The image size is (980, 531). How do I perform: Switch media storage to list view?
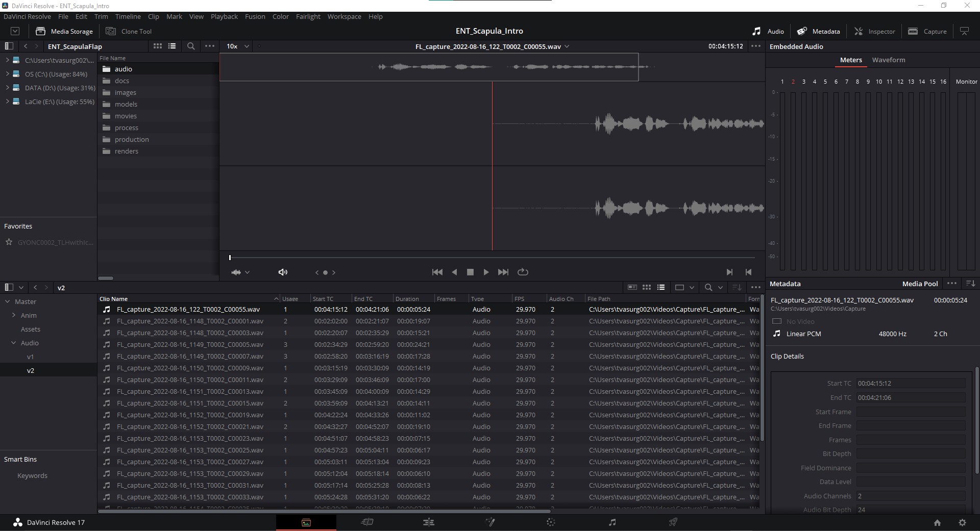(172, 46)
